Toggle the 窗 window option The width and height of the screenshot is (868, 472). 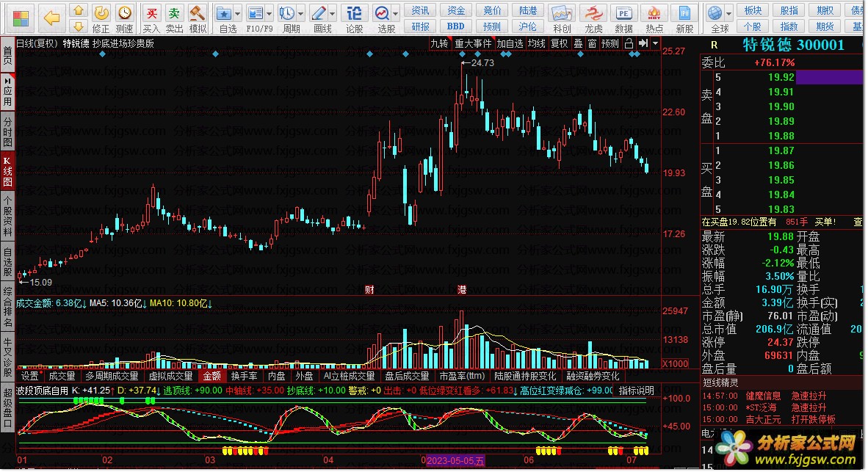click(x=593, y=44)
